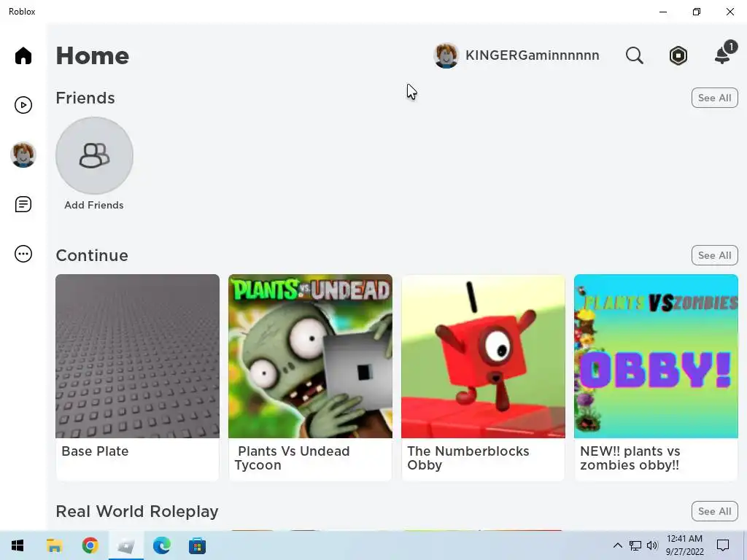Open the Action Center notification icon
This screenshot has width=747, height=560.
click(723, 545)
